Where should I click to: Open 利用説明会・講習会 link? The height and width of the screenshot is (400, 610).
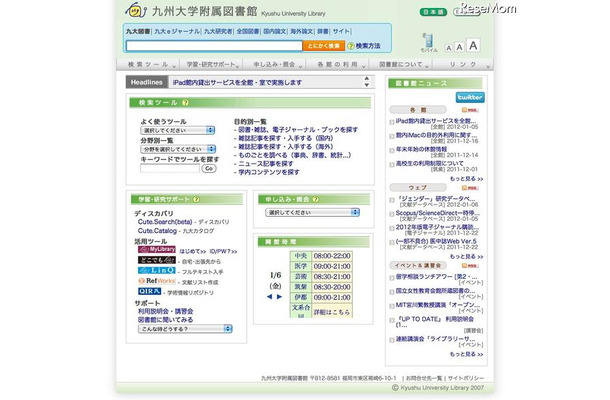(165, 312)
